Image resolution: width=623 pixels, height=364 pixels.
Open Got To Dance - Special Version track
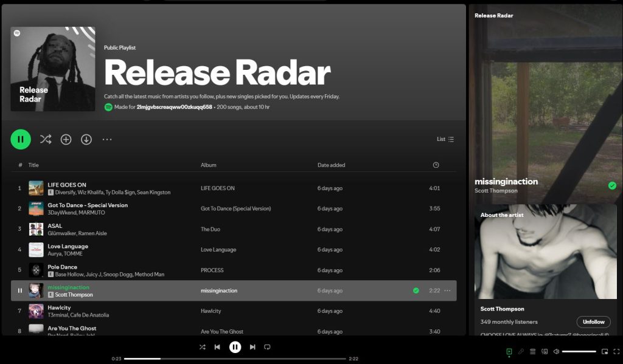[88, 205]
